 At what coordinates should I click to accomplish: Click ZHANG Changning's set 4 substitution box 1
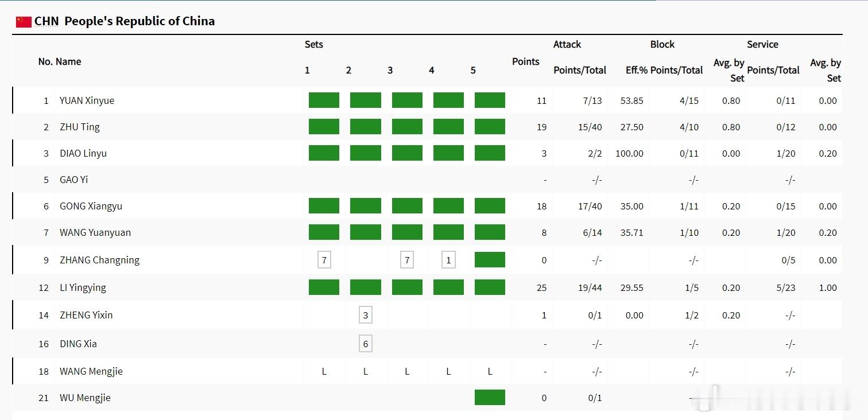click(x=448, y=260)
